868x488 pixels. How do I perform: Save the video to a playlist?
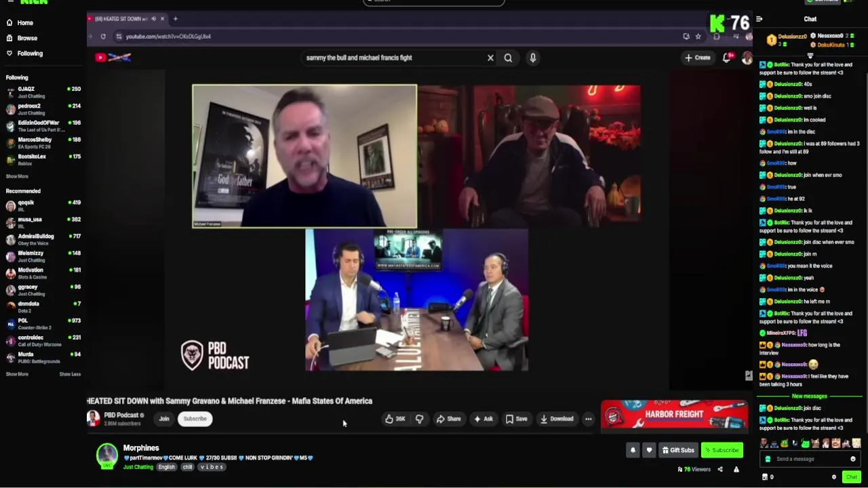(516, 419)
